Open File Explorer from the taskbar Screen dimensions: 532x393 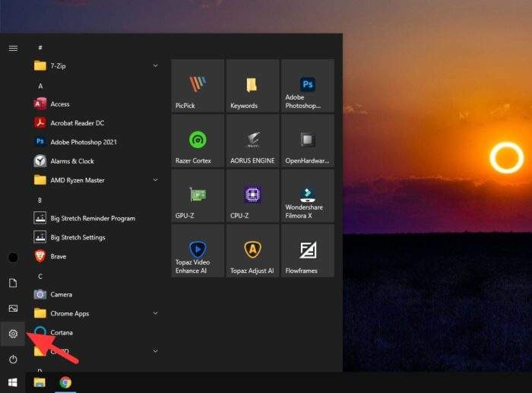40,382
